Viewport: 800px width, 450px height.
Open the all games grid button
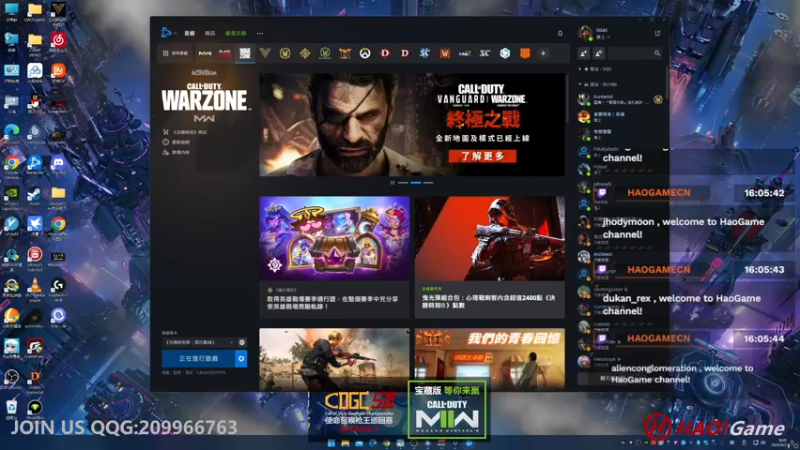pos(175,53)
